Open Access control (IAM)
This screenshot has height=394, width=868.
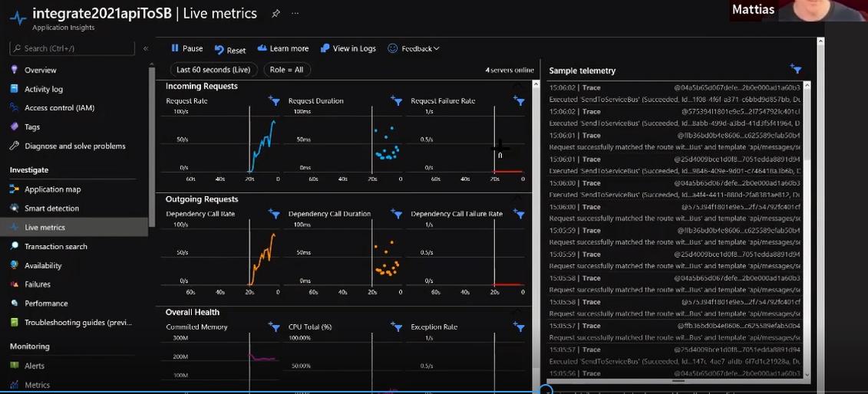[x=59, y=108]
